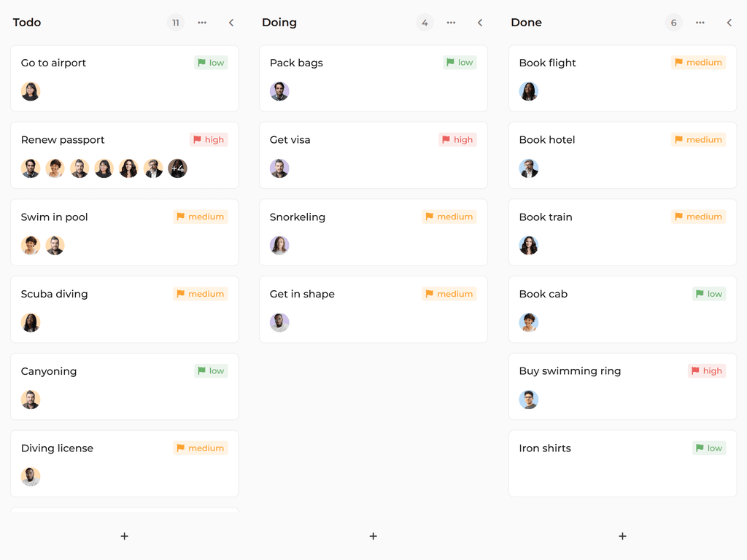Click the +4 more assignees avatar
The height and width of the screenshot is (560, 747).
click(177, 168)
